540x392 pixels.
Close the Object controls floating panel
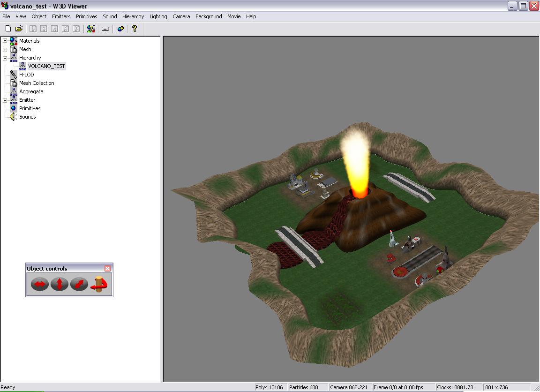[x=108, y=269]
